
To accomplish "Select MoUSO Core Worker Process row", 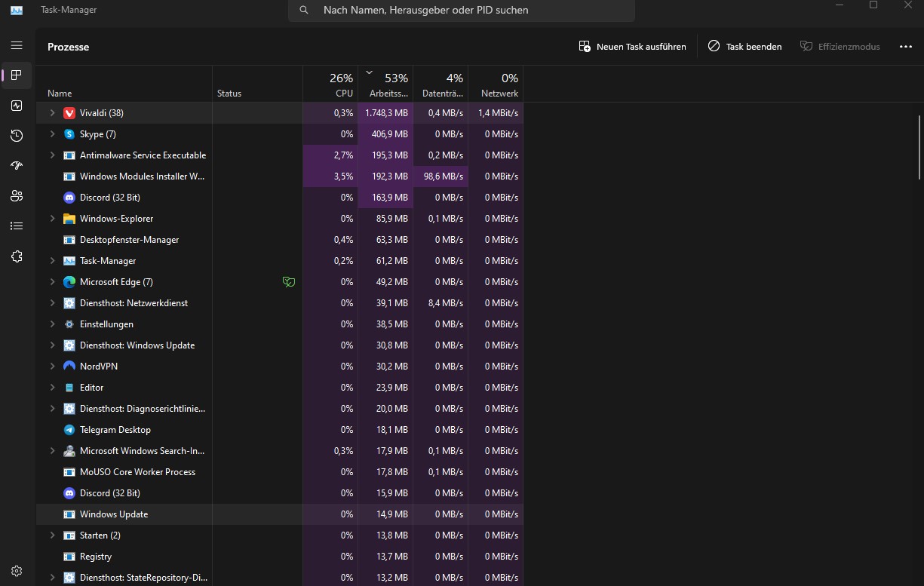I will 280,472.
